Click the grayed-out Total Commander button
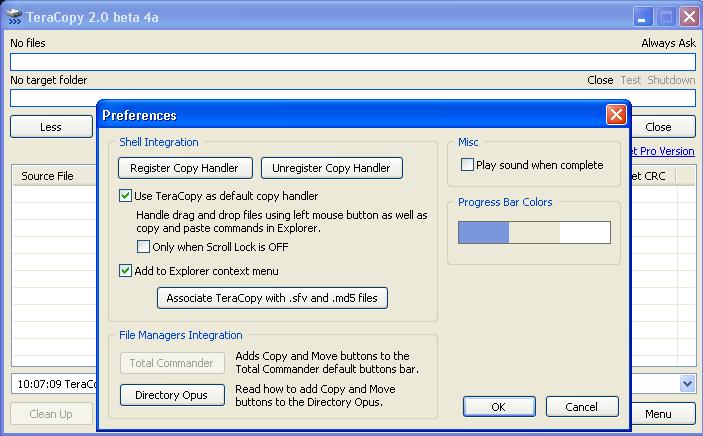Screen dimensions: 703x436 tap(172, 363)
